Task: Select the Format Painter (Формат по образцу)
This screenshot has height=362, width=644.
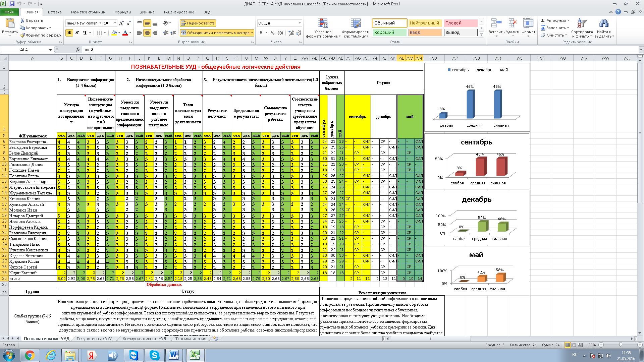Action: [x=41, y=35]
